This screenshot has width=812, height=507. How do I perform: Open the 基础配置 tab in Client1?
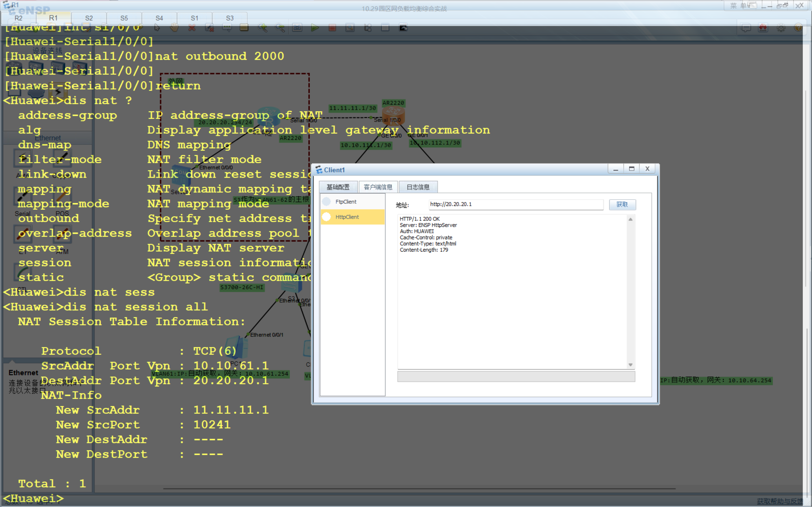[x=338, y=187]
